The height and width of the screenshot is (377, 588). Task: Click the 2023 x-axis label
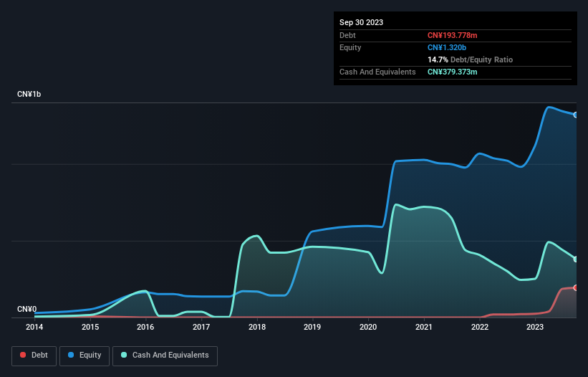[535, 327]
